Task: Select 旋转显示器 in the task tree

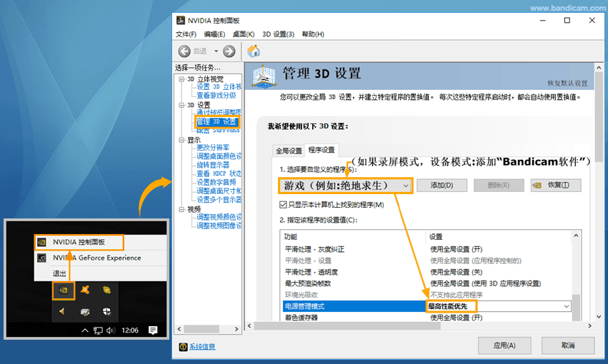Action: click(213, 165)
